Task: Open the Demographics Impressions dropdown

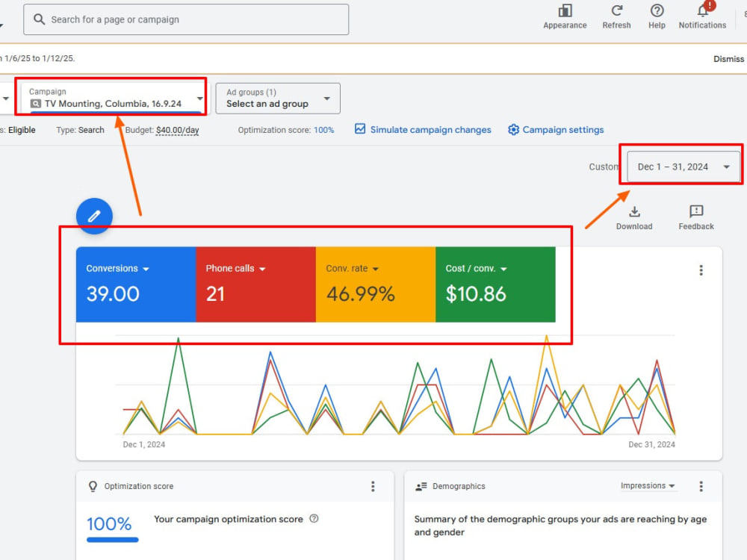Action: point(648,486)
